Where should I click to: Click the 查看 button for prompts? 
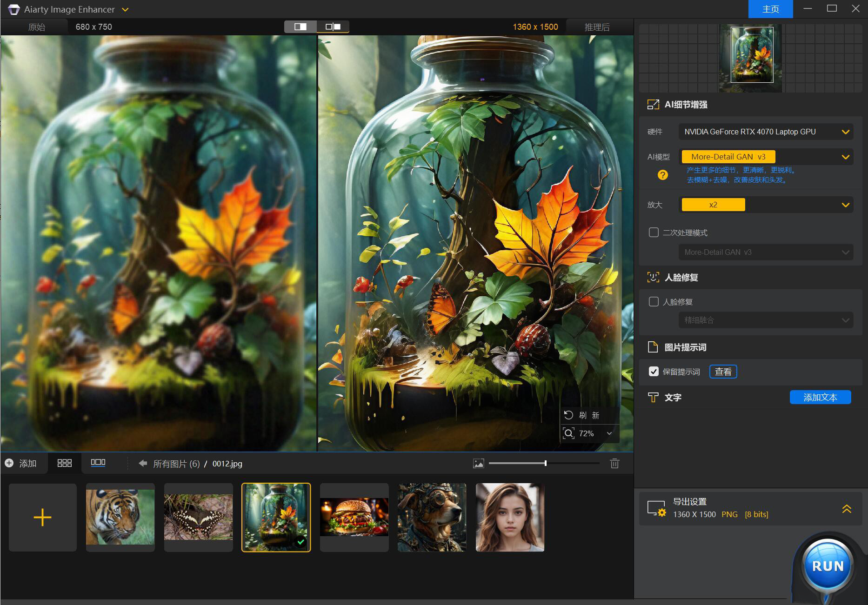(723, 372)
